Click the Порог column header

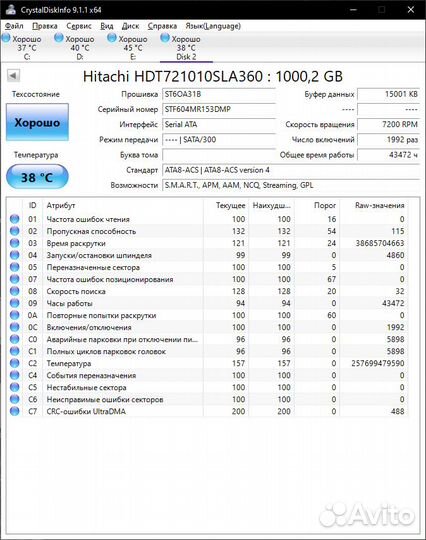tap(317, 205)
